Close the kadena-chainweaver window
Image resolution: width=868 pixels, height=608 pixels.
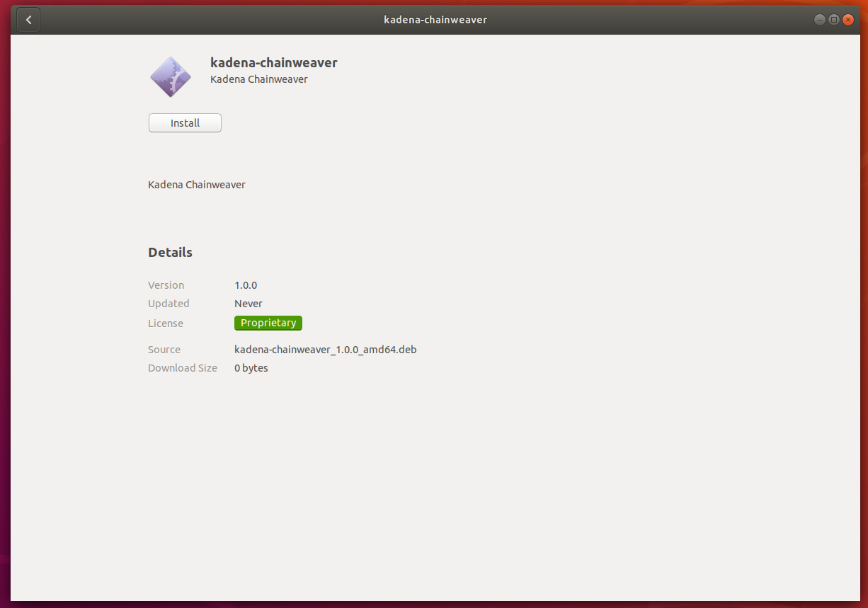[848, 20]
